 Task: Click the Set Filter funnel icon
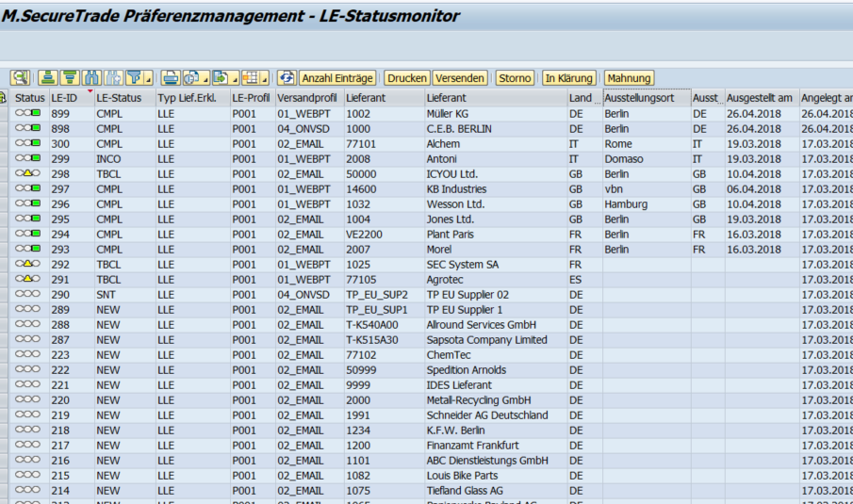click(135, 78)
